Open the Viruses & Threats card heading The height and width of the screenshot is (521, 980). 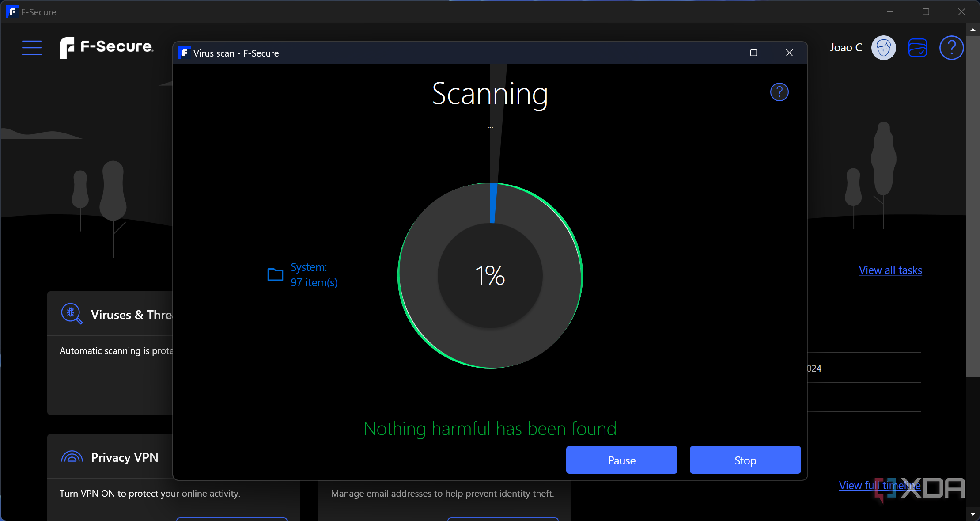point(132,315)
